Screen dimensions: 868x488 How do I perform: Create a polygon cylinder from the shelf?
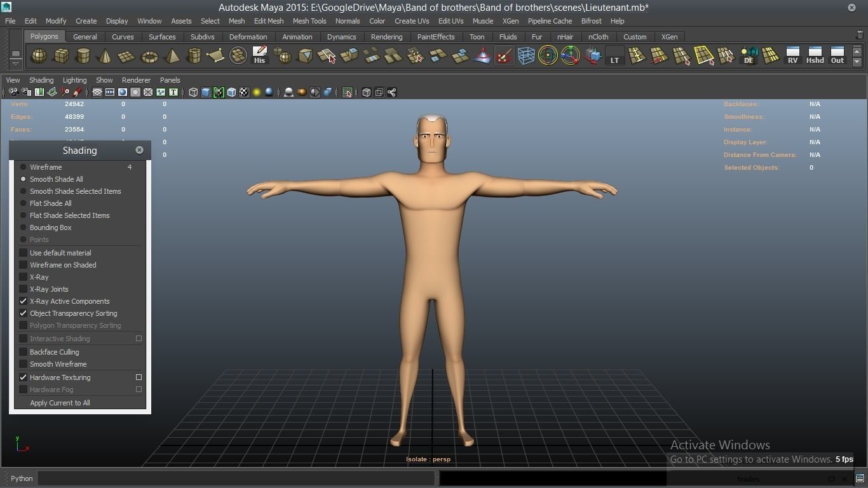click(x=83, y=56)
